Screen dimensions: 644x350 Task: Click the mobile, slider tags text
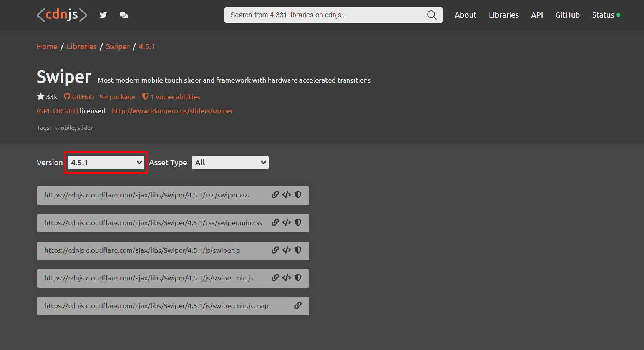pos(74,128)
